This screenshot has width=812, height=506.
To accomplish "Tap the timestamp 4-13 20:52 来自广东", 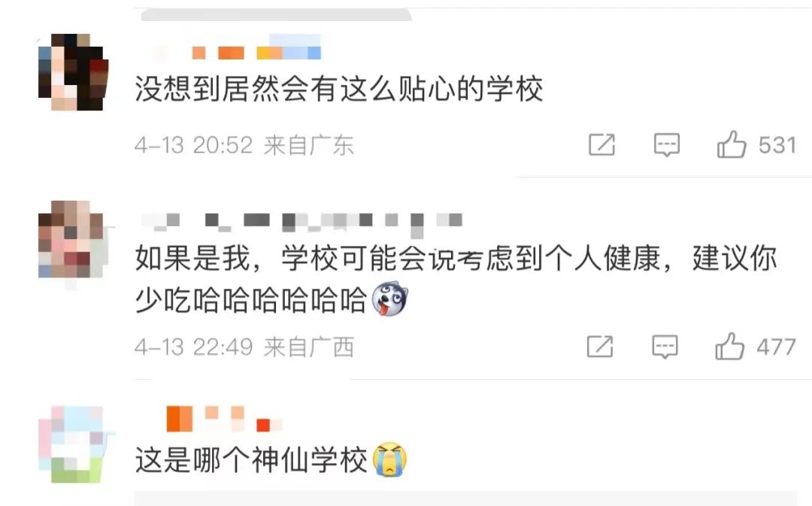I will 244,145.
